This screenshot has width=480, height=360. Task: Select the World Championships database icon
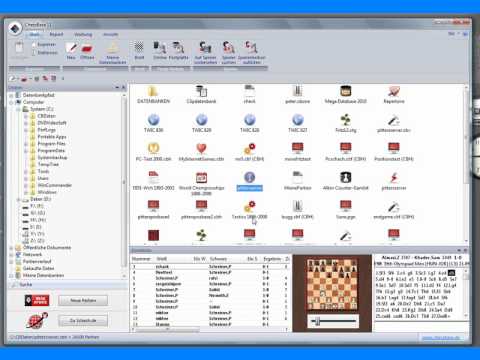201,177
